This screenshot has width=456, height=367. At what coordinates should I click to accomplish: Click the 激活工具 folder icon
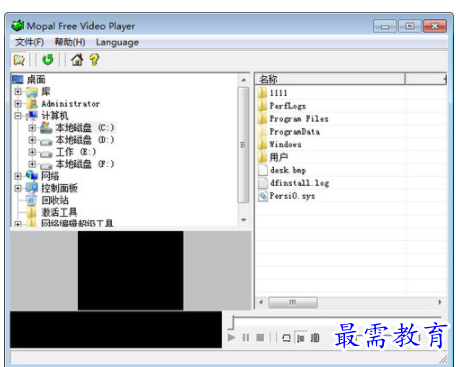[32, 212]
